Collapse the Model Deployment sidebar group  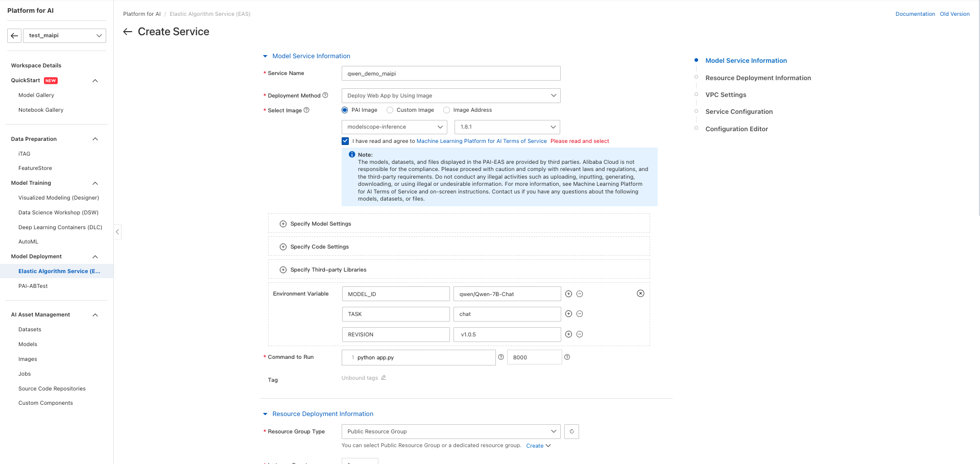pyautogui.click(x=95, y=257)
